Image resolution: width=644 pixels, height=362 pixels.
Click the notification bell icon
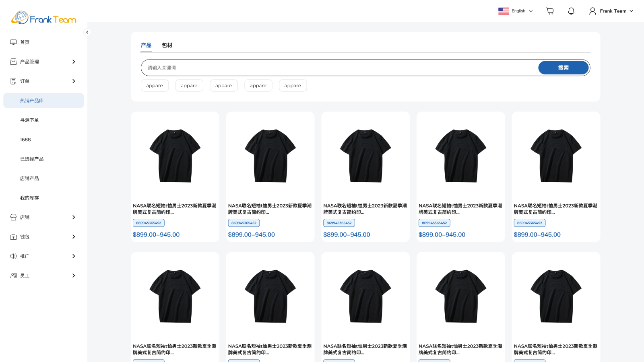tap(571, 11)
